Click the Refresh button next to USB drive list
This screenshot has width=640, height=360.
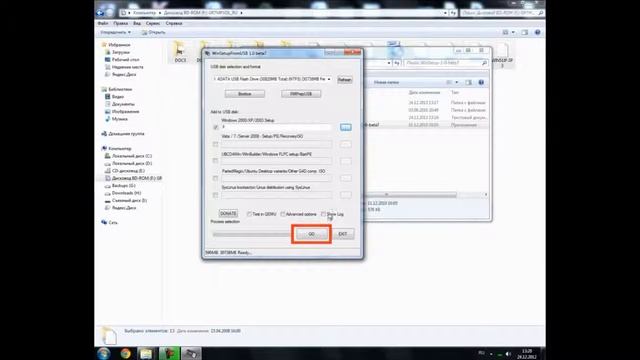click(344, 80)
